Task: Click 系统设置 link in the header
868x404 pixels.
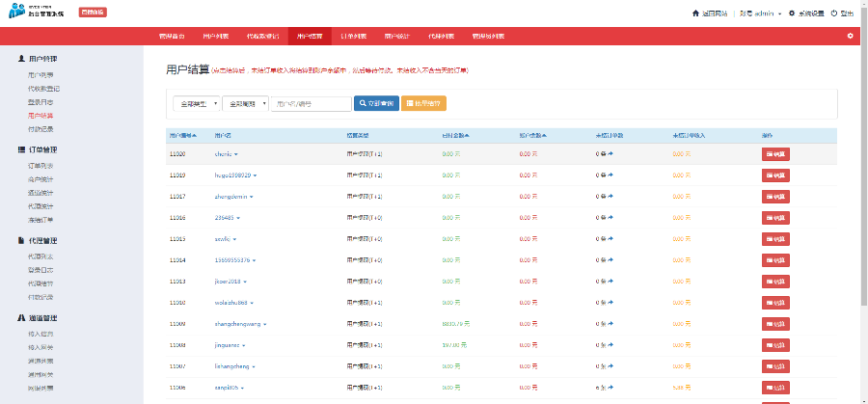Action: point(811,13)
